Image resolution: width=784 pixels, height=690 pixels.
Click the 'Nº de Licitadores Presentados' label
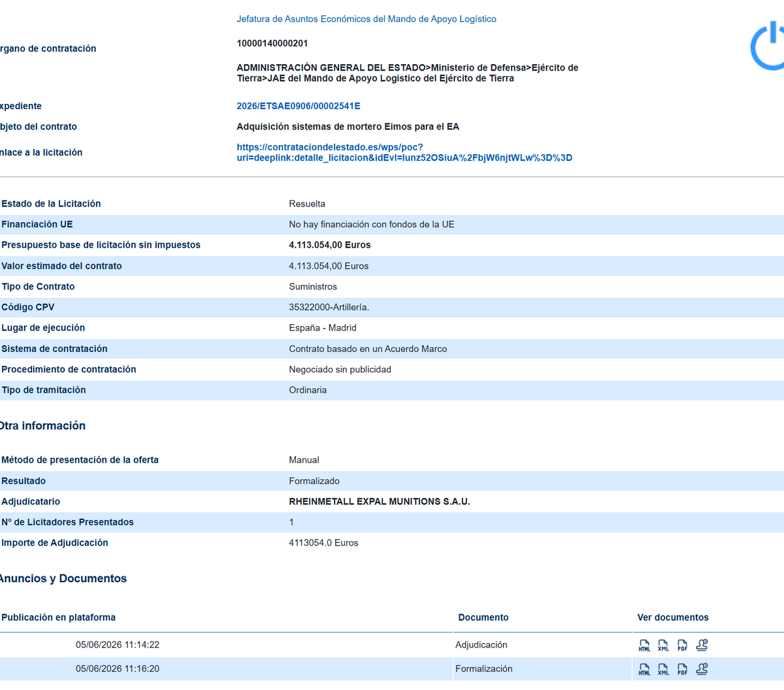coord(67,522)
